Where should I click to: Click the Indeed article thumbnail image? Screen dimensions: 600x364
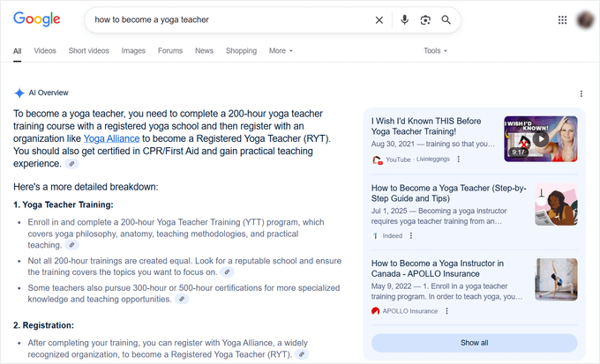pos(556,204)
